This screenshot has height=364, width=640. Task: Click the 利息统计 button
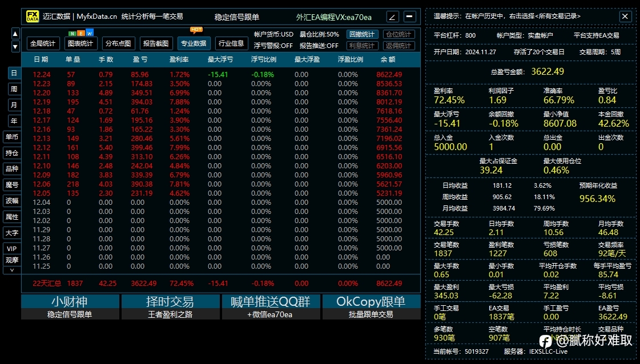(x=363, y=46)
